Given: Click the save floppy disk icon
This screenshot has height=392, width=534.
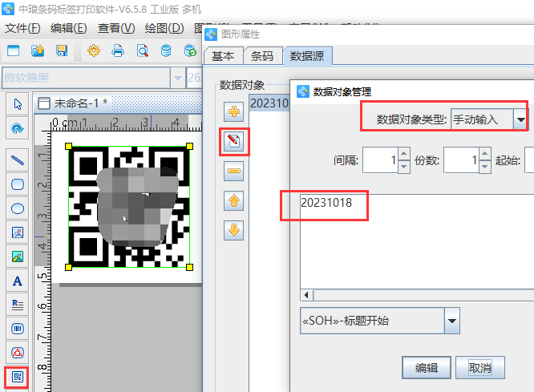Looking at the screenshot, I should [x=61, y=51].
